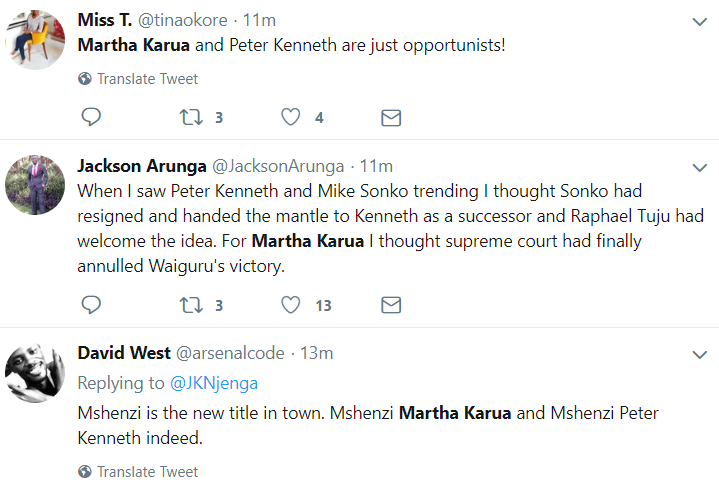Translate Miss T.'s tweet
This screenshot has width=719, height=497.
point(147,78)
